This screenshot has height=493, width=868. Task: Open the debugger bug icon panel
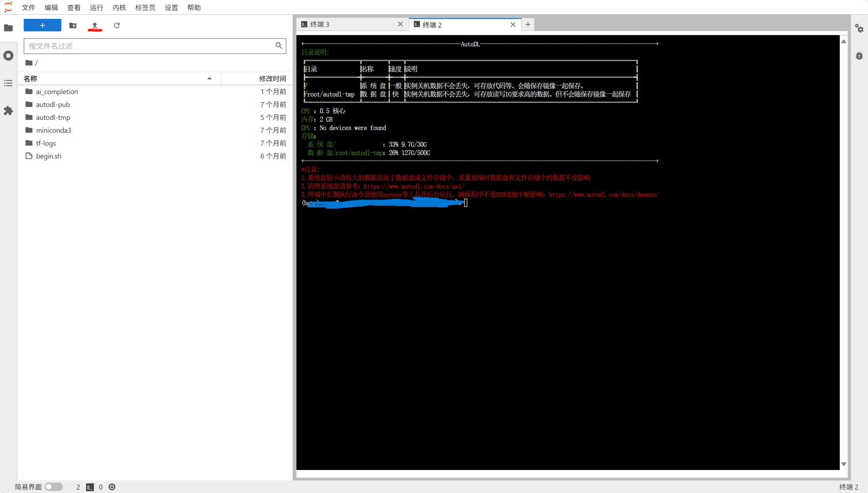(x=859, y=56)
